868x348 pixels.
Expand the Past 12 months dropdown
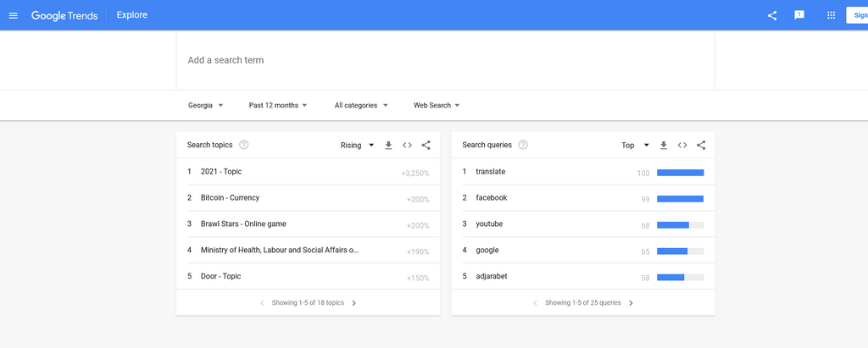point(278,106)
